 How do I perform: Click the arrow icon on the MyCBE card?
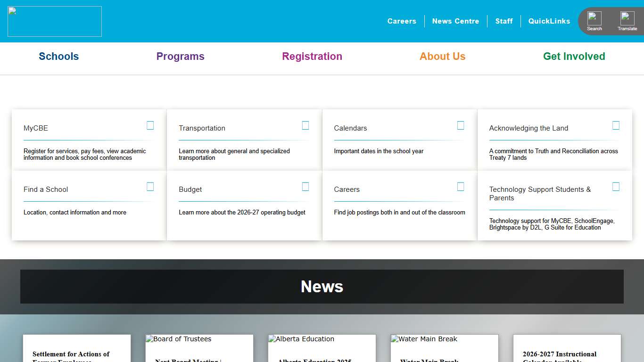150,125
